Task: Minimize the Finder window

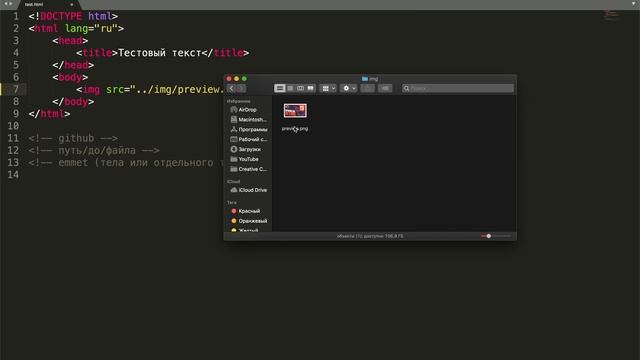Action: point(237,78)
